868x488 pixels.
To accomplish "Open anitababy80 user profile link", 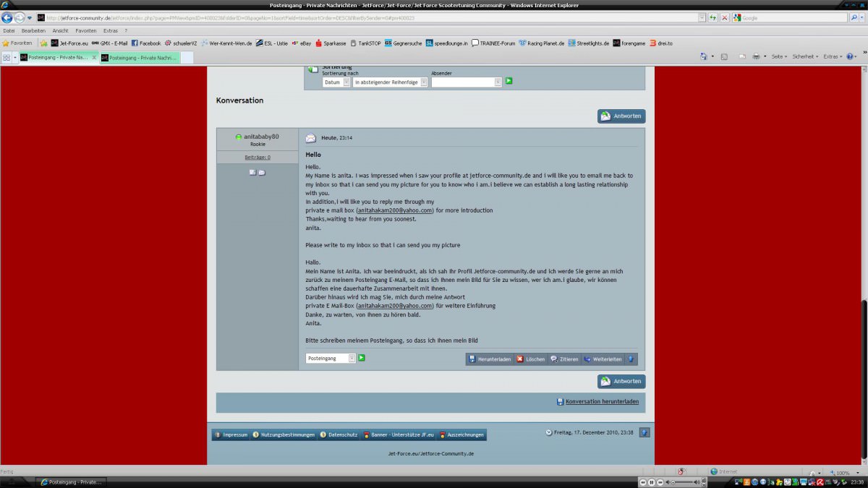I will point(261,137).
